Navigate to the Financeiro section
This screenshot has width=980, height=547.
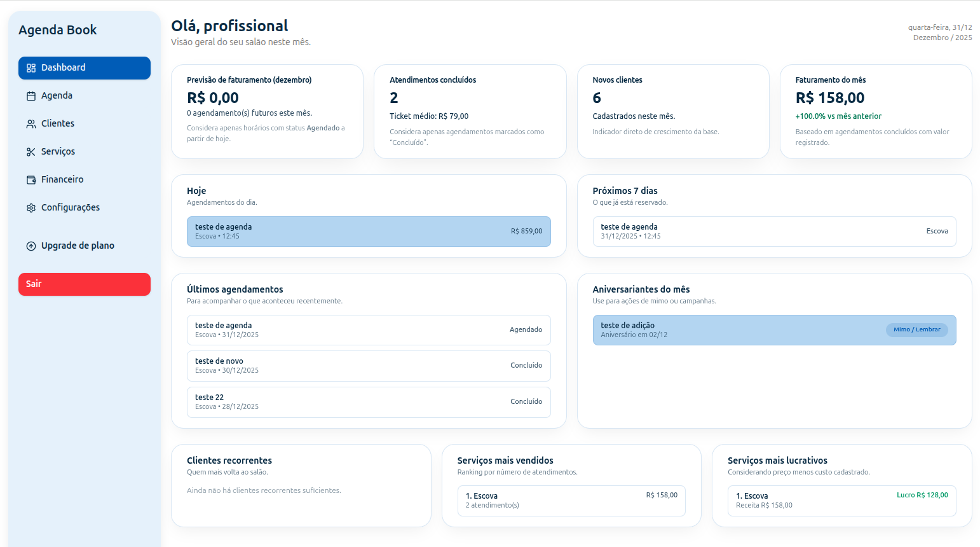pos(63,179)
